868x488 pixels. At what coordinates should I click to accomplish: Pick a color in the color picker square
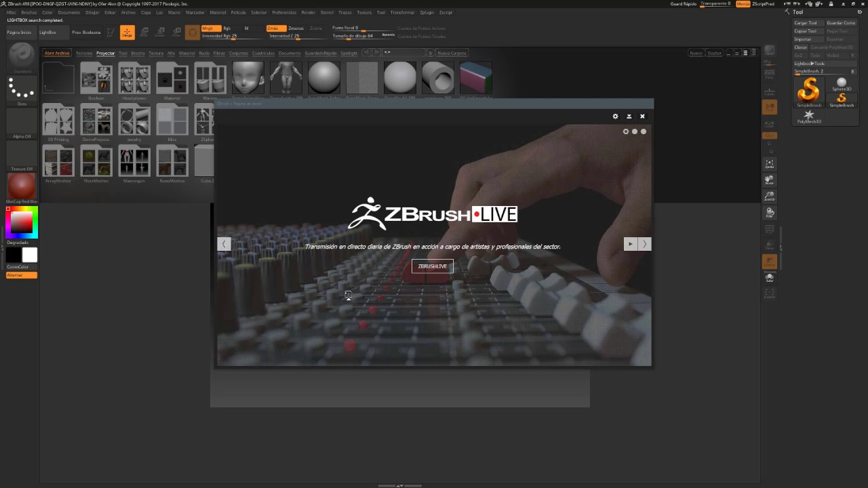coord(21,222)
